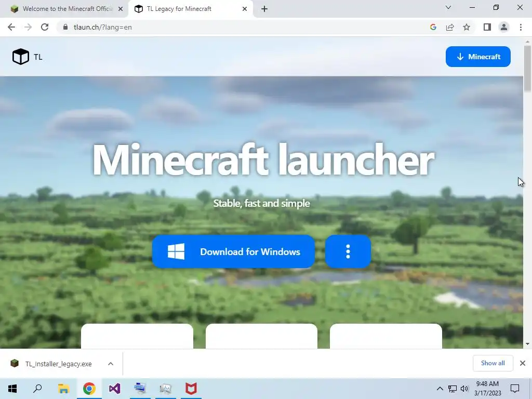This screenshot has width=532, height=399.
Task: Click the address bar URL tlaun.ch
Action: pos(103,27)
